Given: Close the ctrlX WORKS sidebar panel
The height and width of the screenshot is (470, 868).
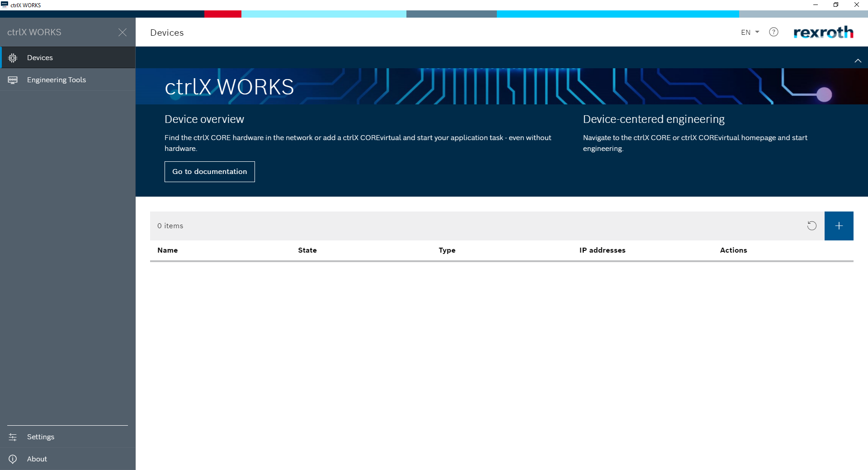Looking at the screenshot, I should [x=123, y=32].
